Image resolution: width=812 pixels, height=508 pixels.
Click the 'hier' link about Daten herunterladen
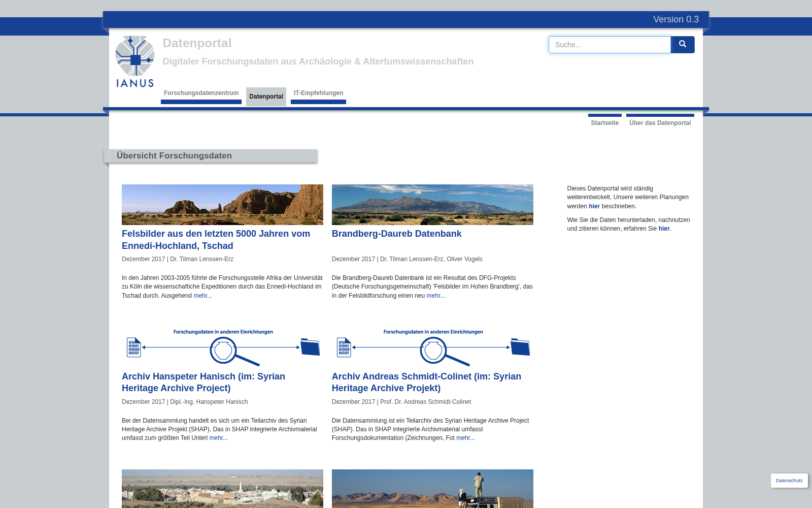(x=664, y=229)
